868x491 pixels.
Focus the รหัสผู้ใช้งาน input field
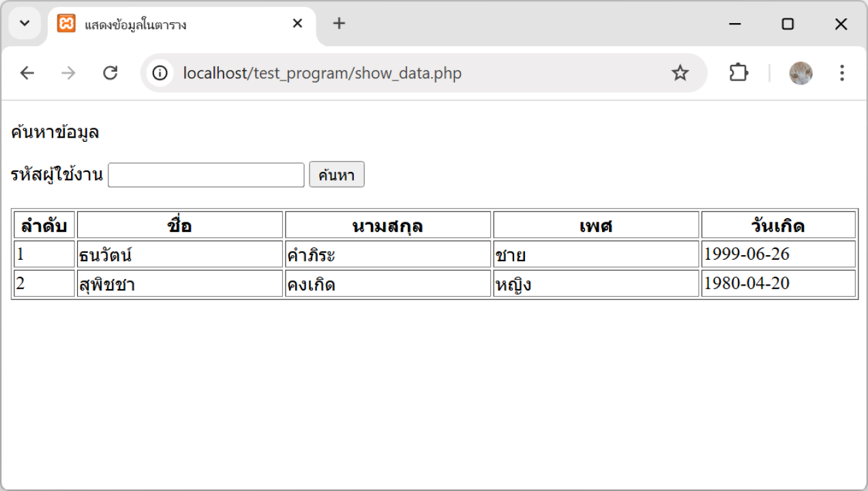click(x=206, y=175)
